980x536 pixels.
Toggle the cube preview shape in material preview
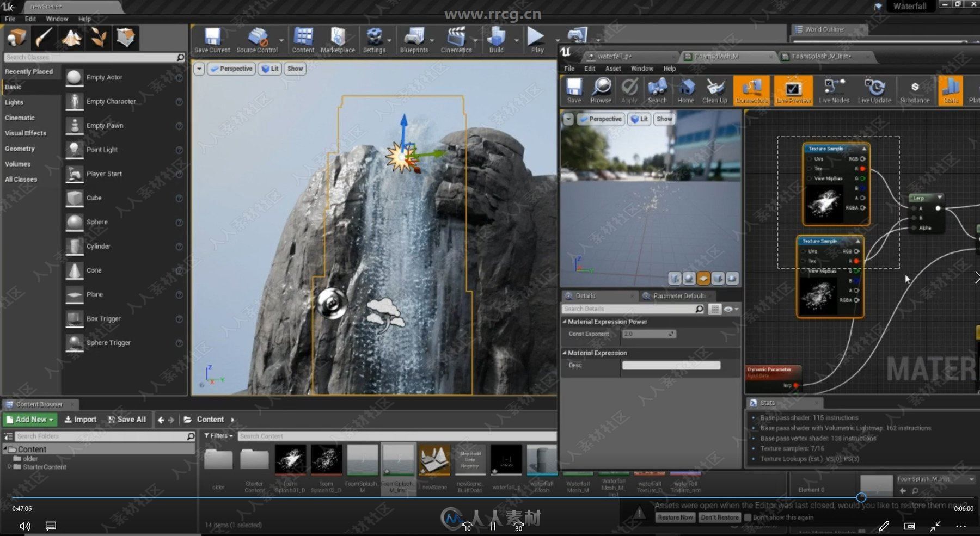(718, 279)
